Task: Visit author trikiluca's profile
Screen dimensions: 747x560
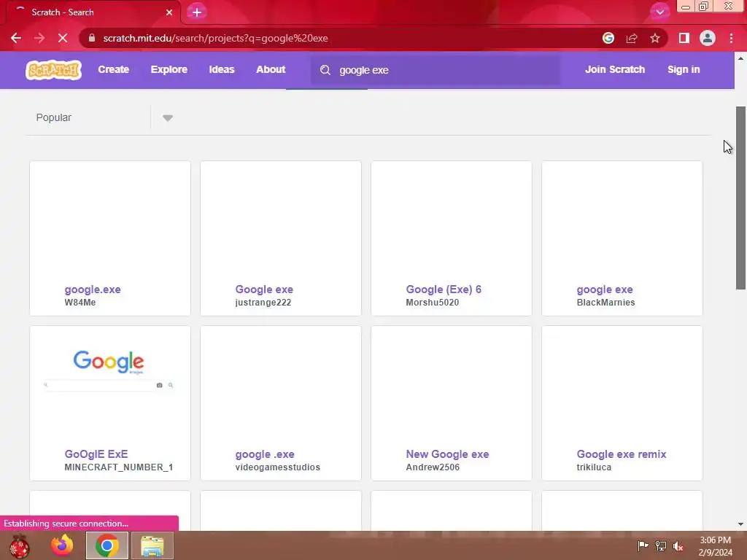Action: click(594, 467)
